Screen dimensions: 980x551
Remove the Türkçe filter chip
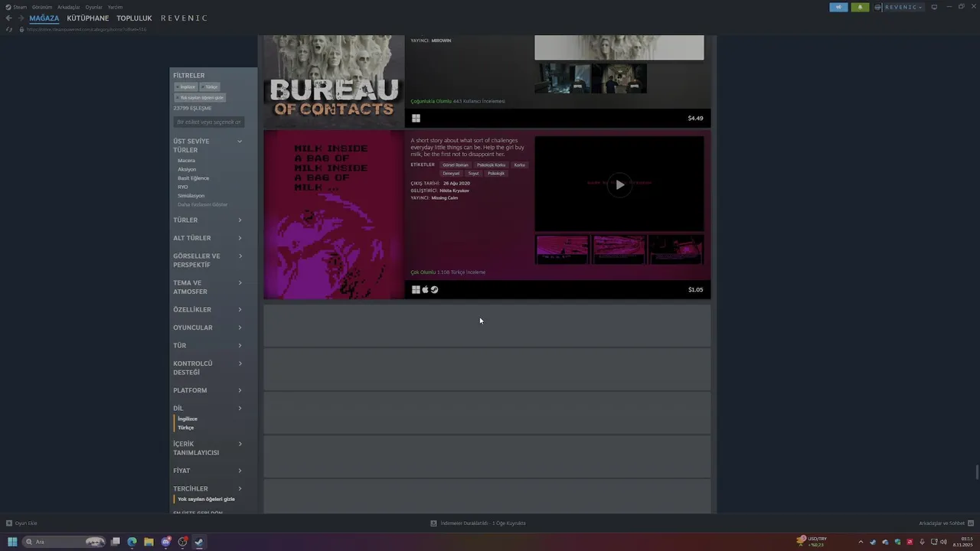210,87
